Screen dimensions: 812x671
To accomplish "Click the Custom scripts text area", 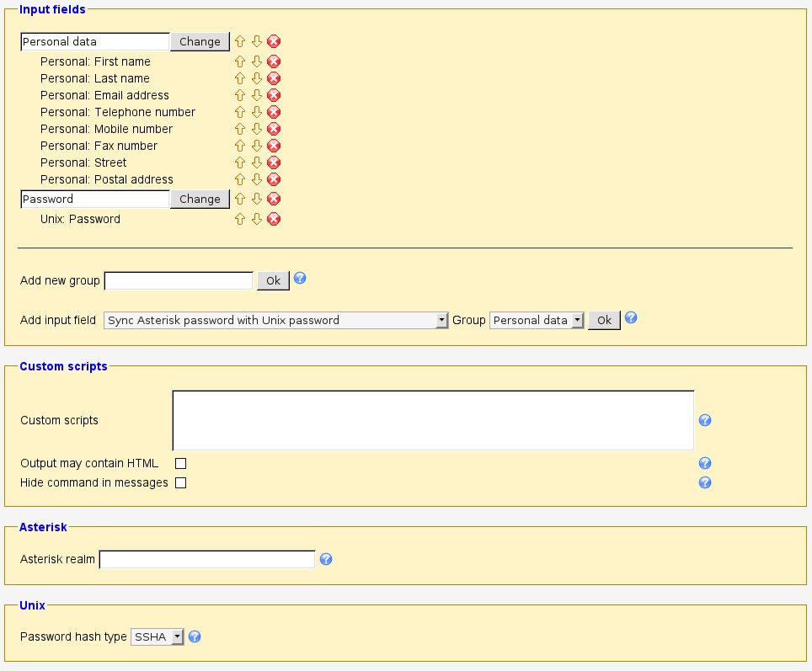I will tap(433, 420).
